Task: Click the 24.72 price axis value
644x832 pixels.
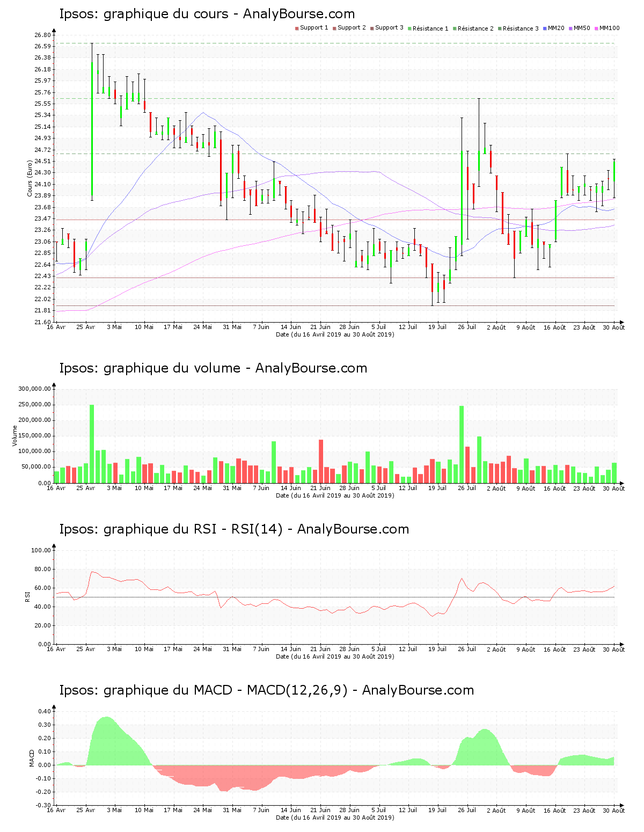Action: (x=42, y=150)
